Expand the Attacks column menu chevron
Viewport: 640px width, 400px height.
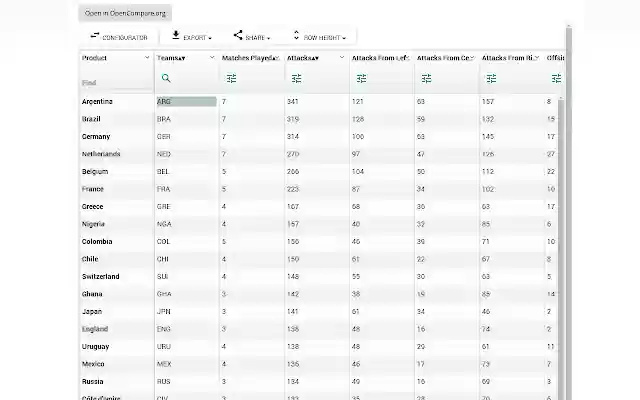pyautogui.click(x=342, y=58)
